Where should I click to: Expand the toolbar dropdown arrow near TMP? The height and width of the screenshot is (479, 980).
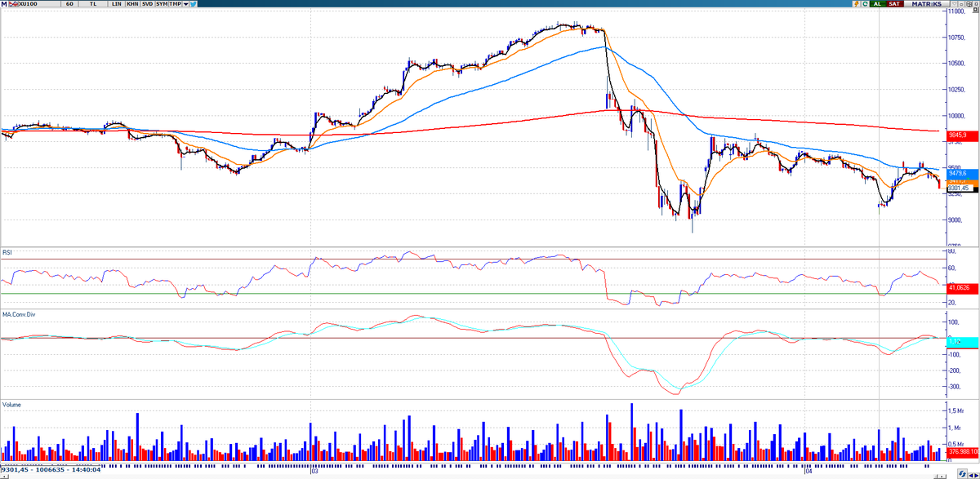click(185, 3)
